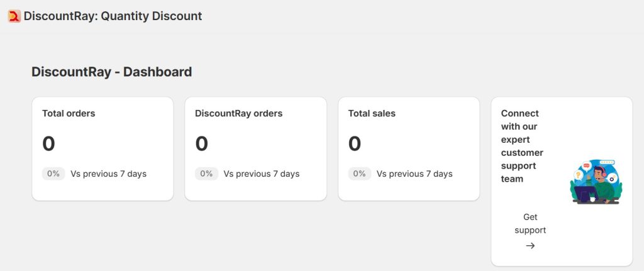Click the Get support arrow icon
This screenshot has width=644, height=271.
pyautogui.click(x=530, y=245)
